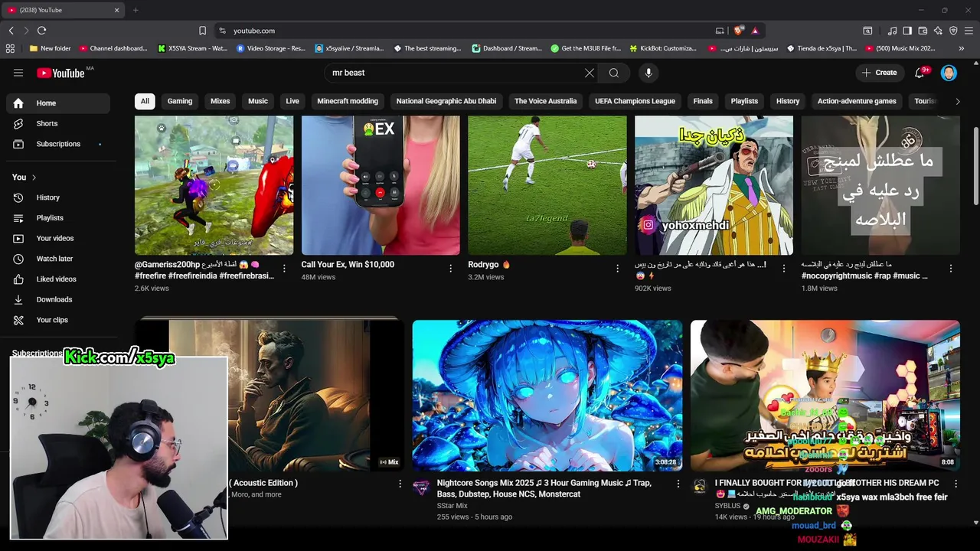Open Liked videos in sidebar
980x551 pixels.
pyautogui.click(x=58, y=279)
